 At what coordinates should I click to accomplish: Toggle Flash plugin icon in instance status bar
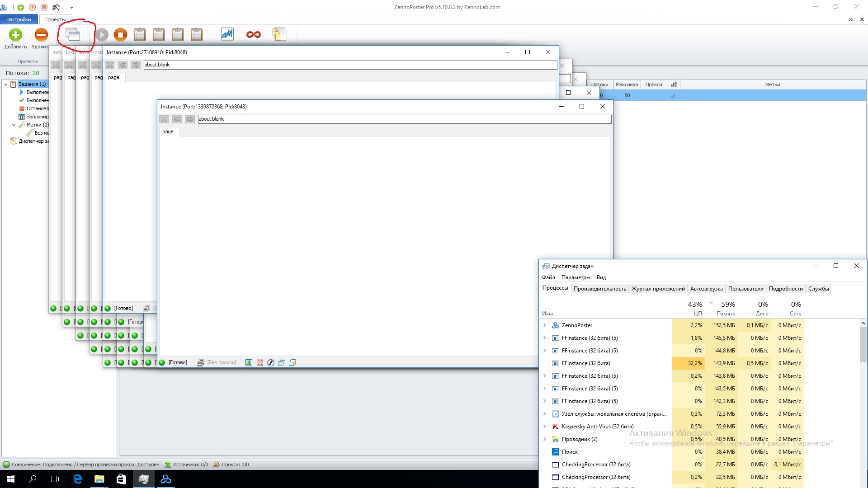pyautogui.click(x=270, y=362)
